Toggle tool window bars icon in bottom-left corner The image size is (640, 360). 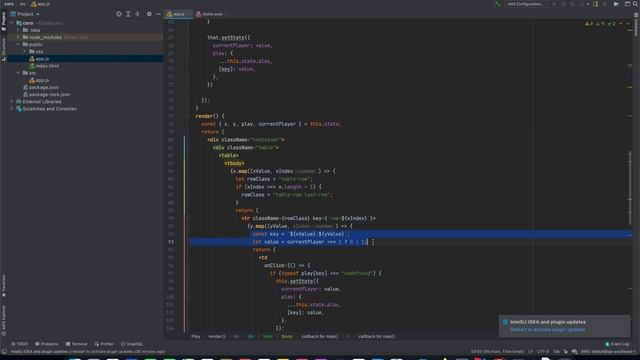click(4, 351)
